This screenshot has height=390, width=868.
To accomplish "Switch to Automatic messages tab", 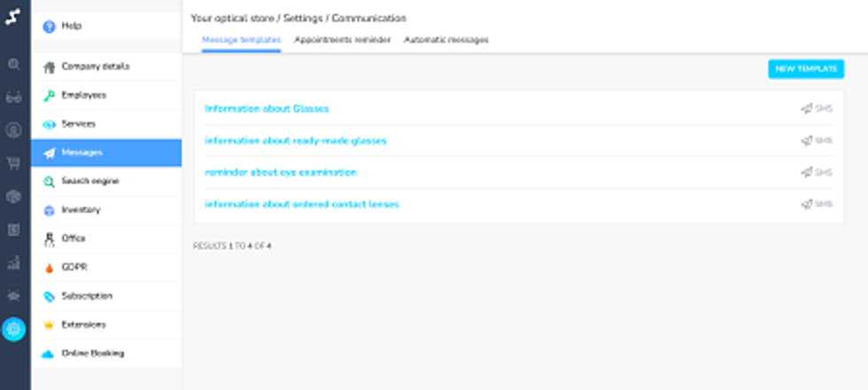I will click(x=446, y=40).
